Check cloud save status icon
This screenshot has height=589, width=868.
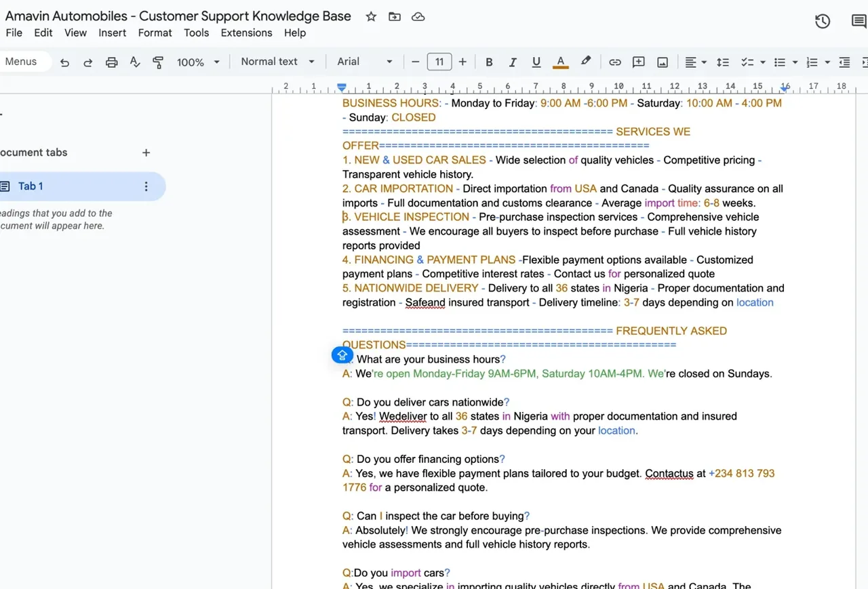pos(418,16)
